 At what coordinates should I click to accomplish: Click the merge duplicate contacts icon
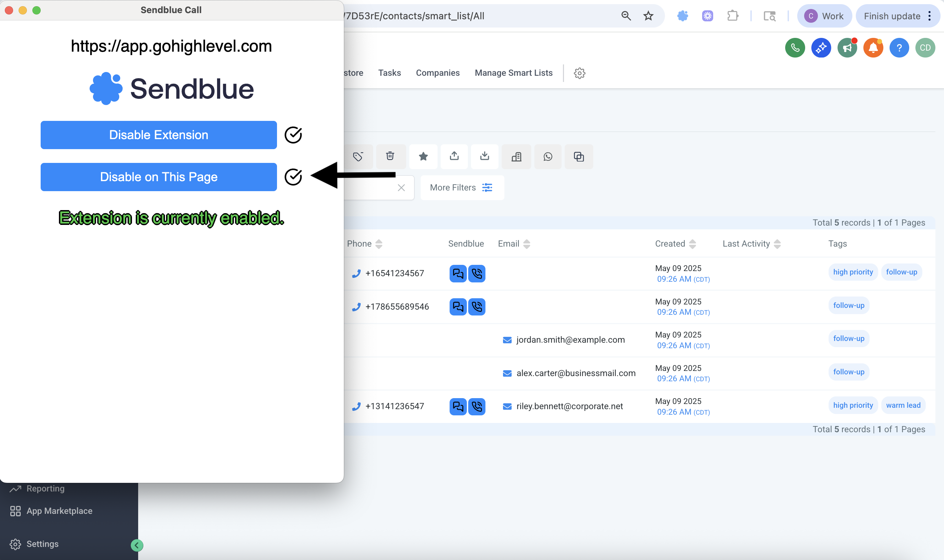[x=578, y=156]
